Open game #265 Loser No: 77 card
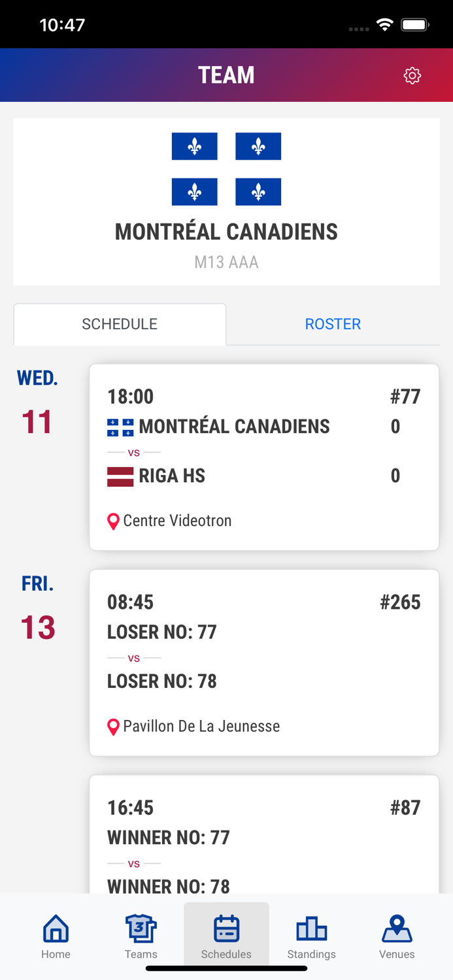 click(264, 662)
